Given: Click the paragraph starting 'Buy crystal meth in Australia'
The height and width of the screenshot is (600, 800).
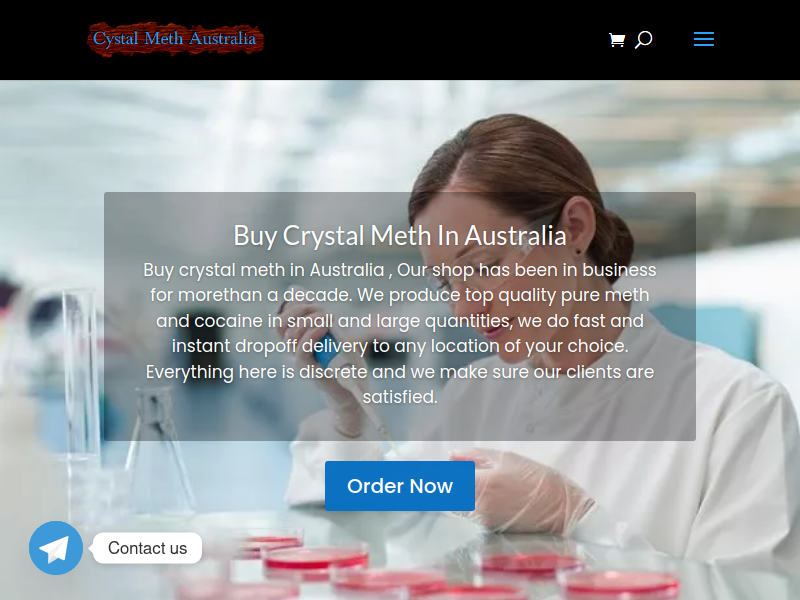Looking at the screenshot, I should pyautogui.click(x=400, y=333).
